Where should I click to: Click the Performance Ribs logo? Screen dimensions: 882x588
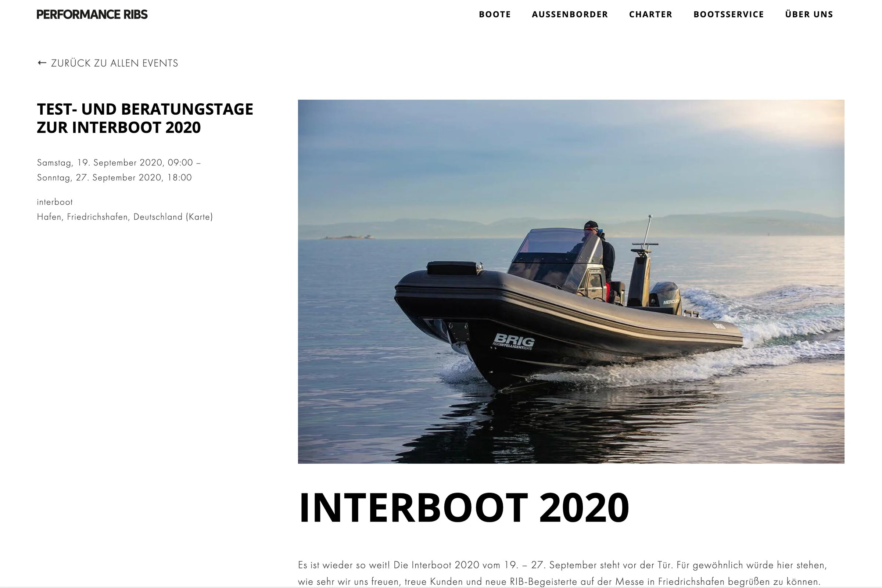point(92,14)
